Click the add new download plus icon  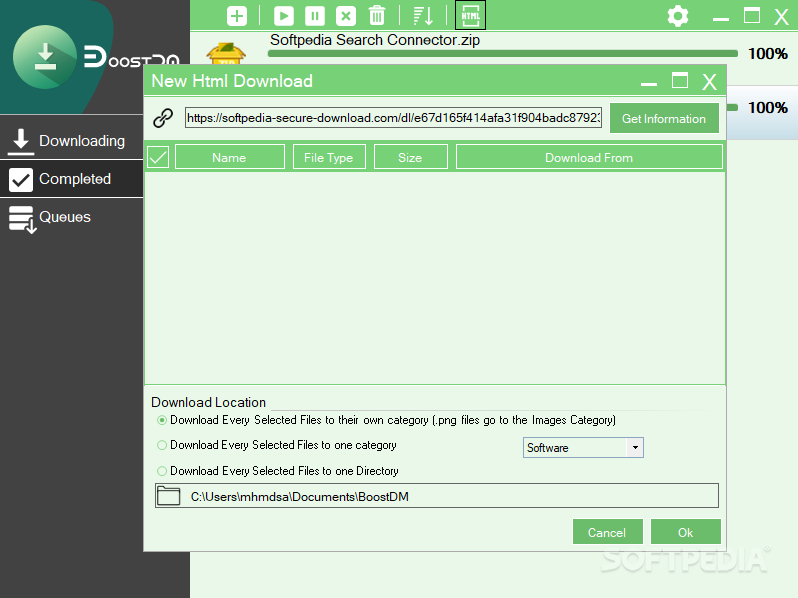[x=237, y=16]
